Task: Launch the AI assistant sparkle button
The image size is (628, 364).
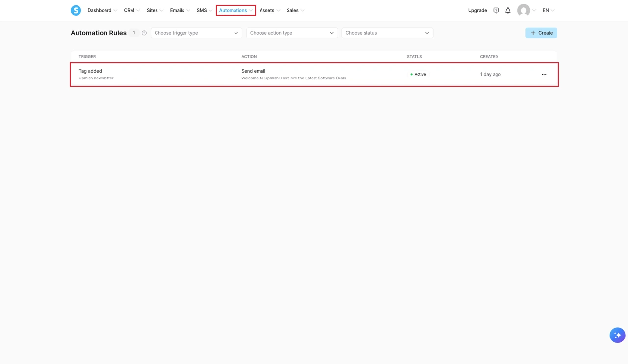Action: click(x=617, y=335)
